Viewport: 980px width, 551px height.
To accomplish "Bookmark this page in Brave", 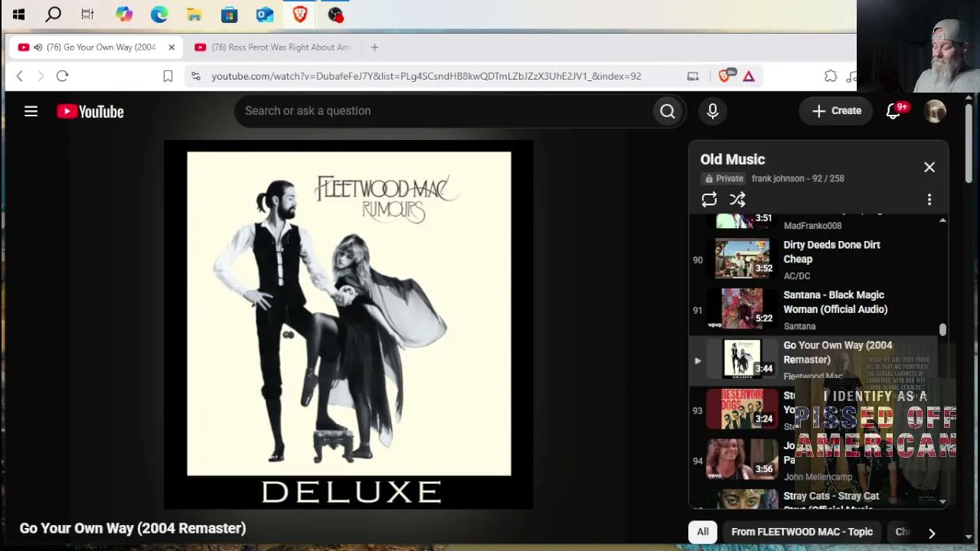I will point(168,76).
